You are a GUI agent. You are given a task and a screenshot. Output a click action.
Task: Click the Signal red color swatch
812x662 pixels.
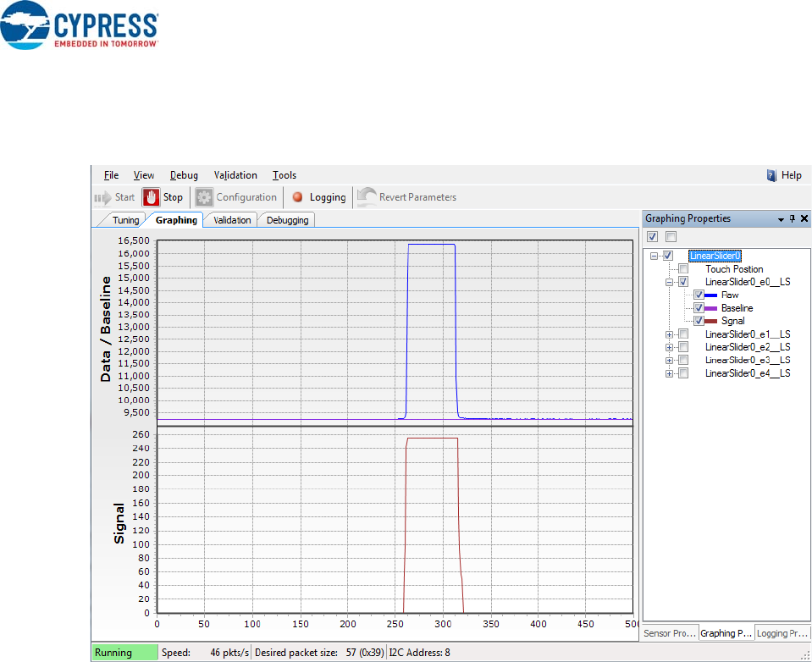pos(711,321)
